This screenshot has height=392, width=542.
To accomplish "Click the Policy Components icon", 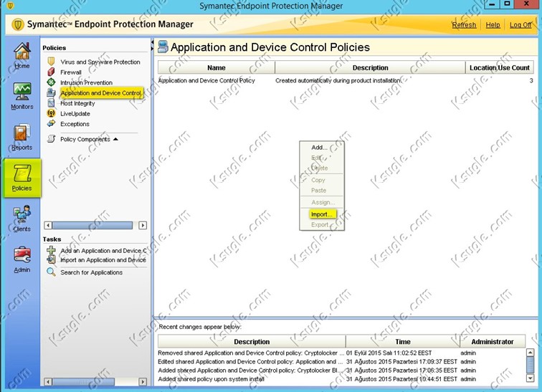I will tap(51, 139).
